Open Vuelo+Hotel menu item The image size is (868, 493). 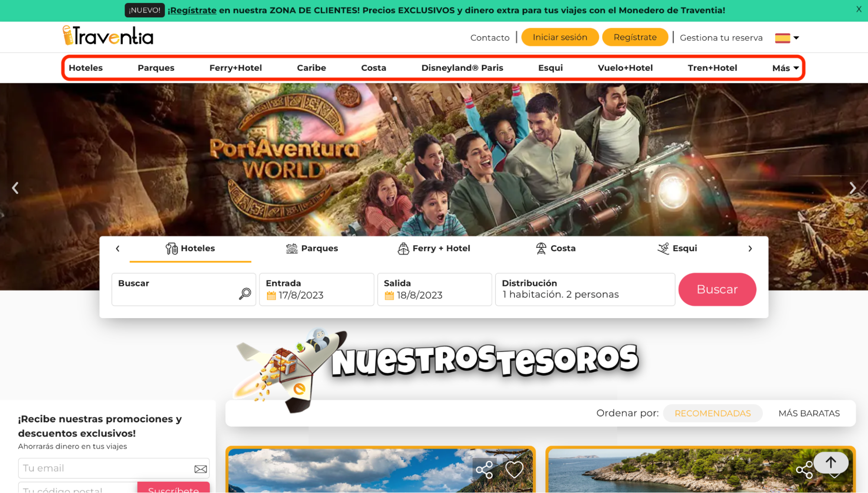coord(625,68)
